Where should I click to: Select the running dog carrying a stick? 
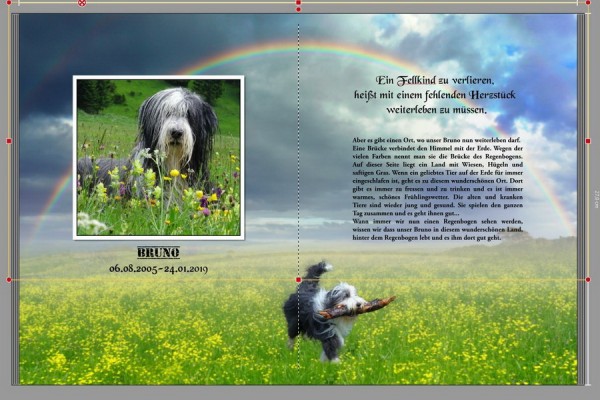coord(339,312)
